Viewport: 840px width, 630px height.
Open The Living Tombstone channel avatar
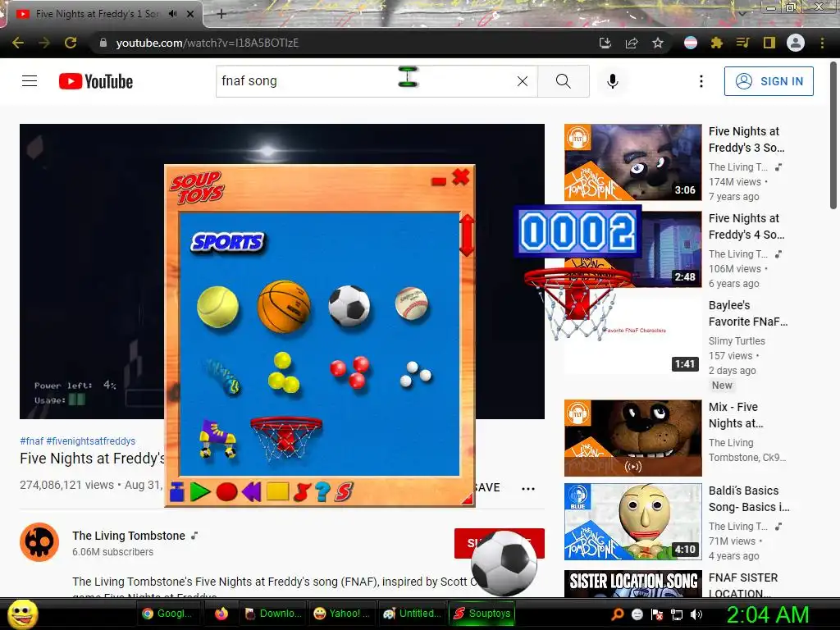(39, 542)
